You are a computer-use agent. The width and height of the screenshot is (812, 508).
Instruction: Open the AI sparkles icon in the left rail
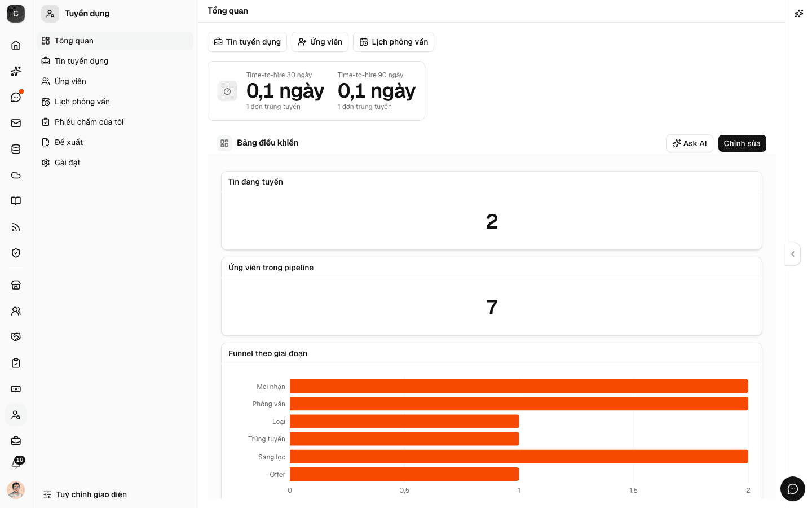click(x=16, y=71)
